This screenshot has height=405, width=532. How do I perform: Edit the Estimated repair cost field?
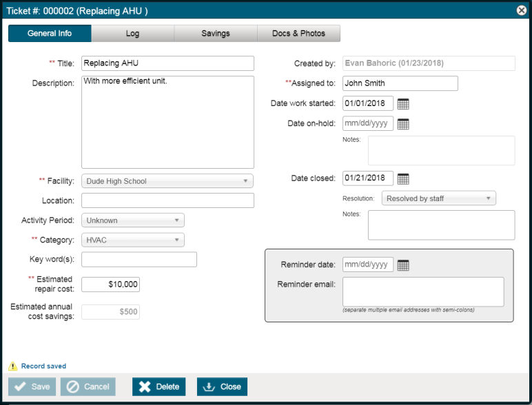[x=111, y=284]
